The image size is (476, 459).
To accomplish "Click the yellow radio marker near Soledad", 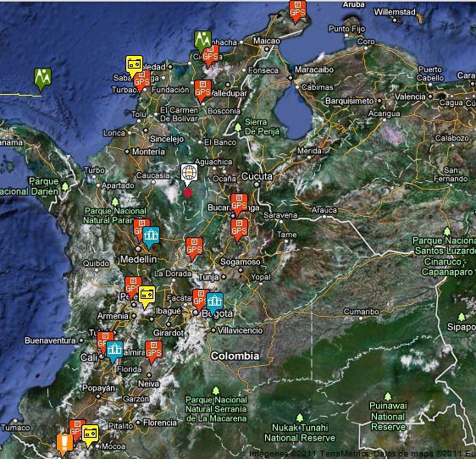I will [x=134, y=65].
